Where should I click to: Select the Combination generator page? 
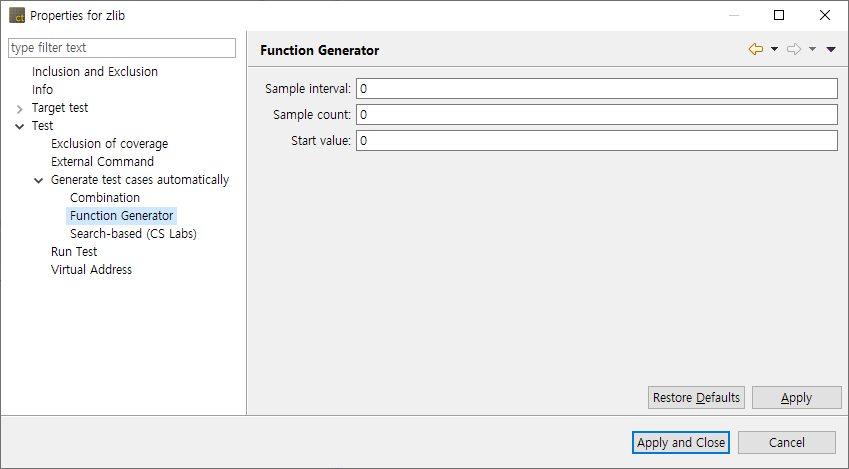point(105,198)
